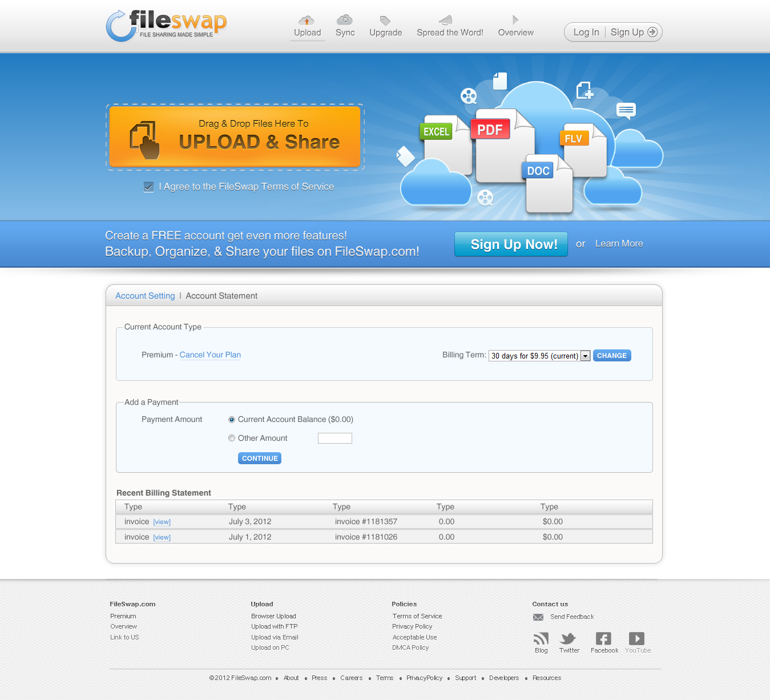Select Current Account Balance radio button
The width and height of the screenshot is (770, 700).
[x=232, y=420]
